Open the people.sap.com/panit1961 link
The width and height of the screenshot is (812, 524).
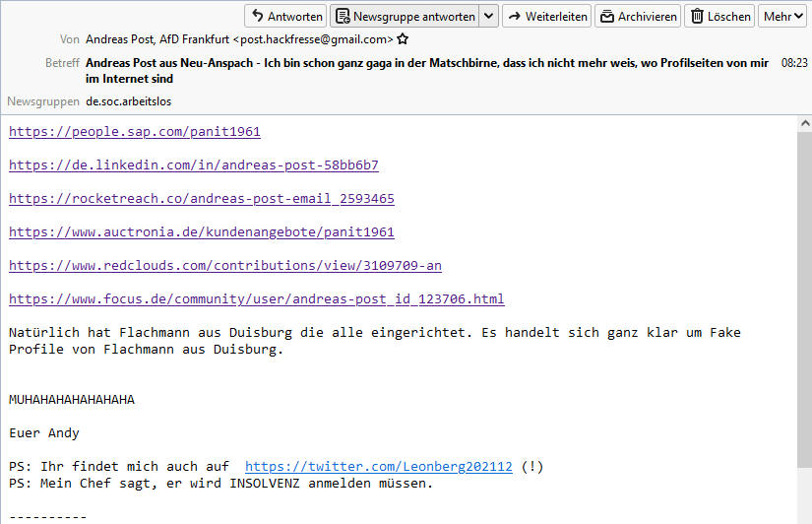pos(135,132)
